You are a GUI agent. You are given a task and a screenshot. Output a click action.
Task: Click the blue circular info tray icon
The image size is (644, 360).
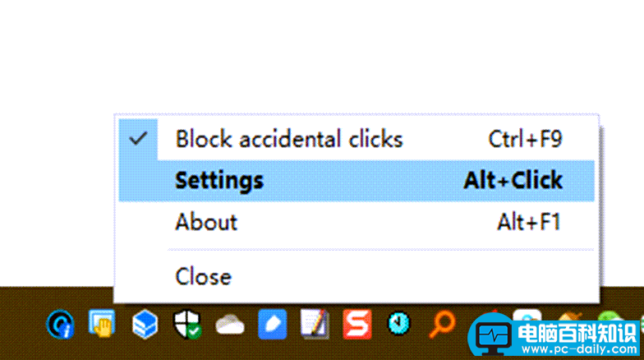point(60,324)
